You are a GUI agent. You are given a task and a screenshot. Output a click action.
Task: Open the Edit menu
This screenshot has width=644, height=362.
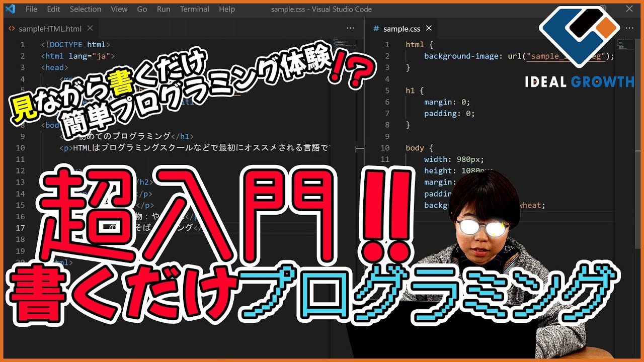pos(53,9)
